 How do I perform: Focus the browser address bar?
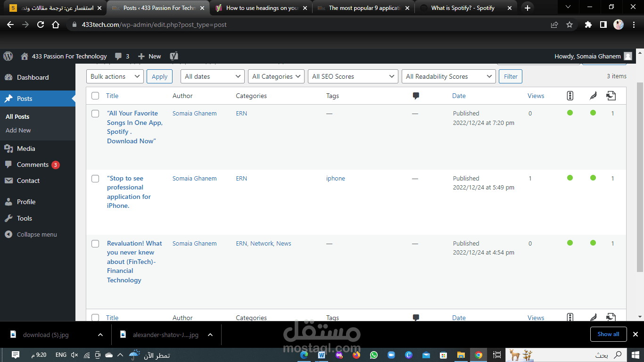pyautogui.click(x=311, y=25)
